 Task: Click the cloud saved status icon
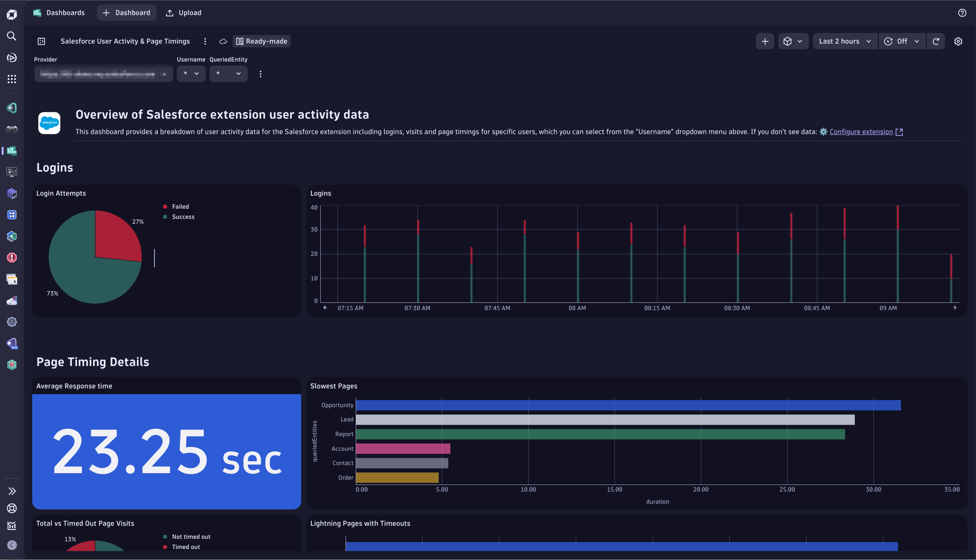coord(223,41)
